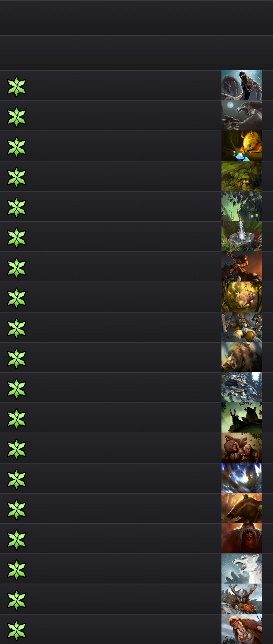View the large brown bear with rider thumbnail

(242, 508)
